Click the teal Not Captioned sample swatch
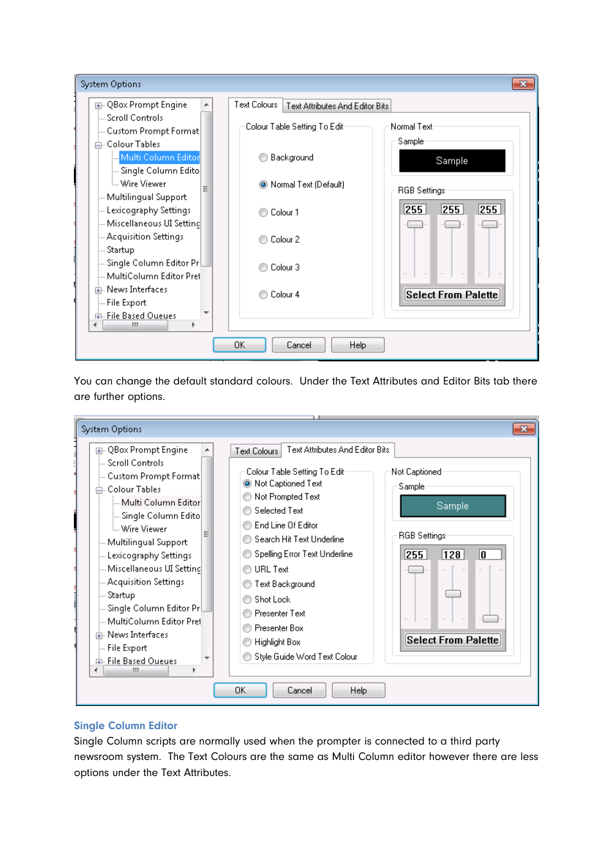This screenshot has height=868, width=613. (453, 506)
